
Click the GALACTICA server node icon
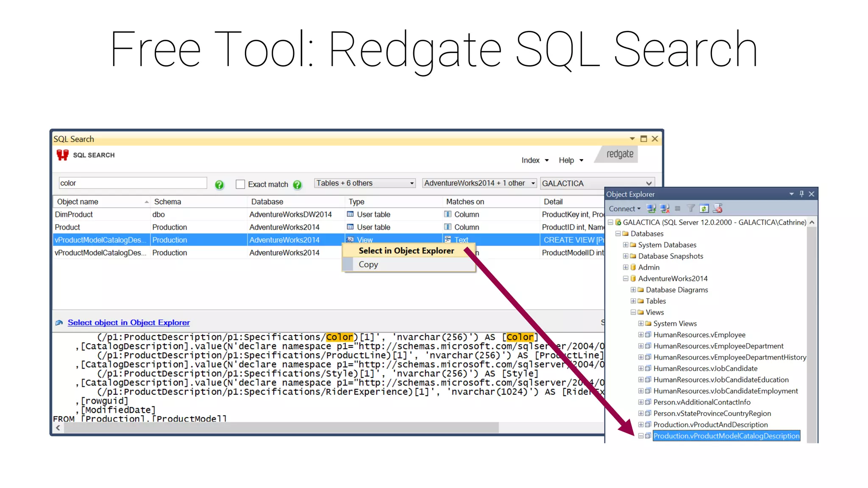pyautogui.click(x=618, y=222)
